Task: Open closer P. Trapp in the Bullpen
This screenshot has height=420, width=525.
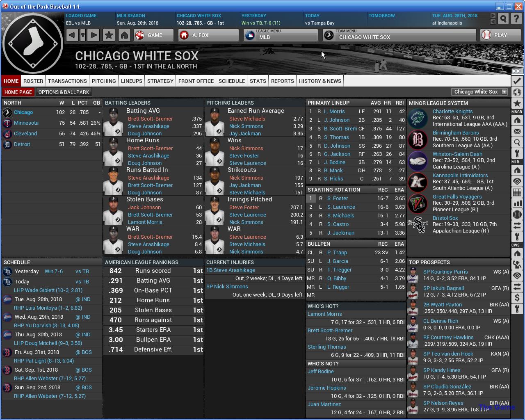Action: (x=337, y=253)
